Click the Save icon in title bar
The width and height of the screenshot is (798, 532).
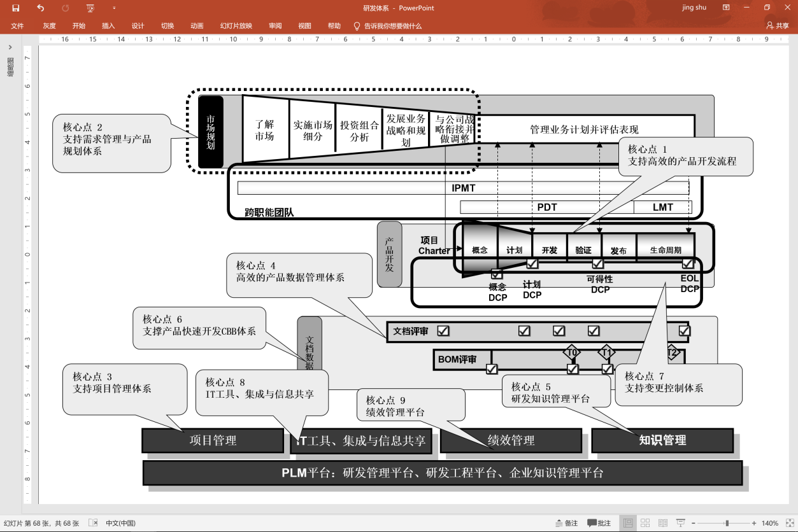coord(16,8)
